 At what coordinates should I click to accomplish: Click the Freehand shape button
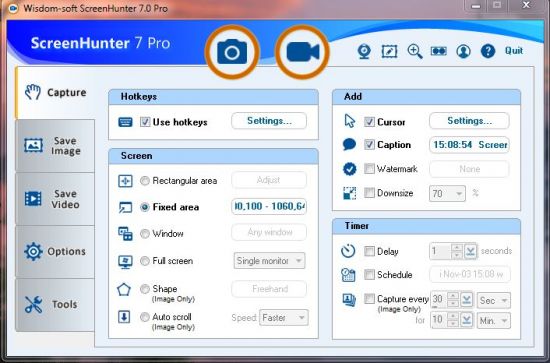click(269, 289)
